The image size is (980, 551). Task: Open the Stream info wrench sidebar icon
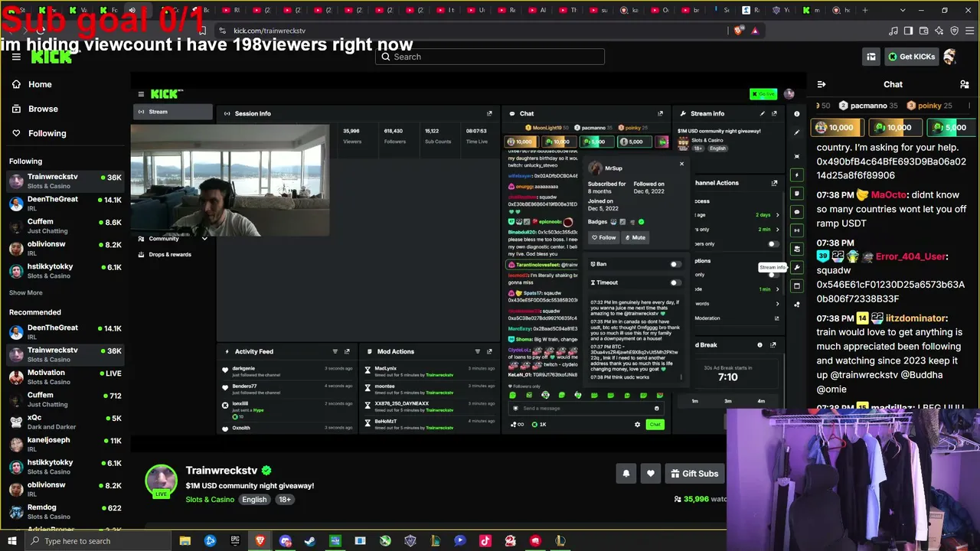click(797, 268)
